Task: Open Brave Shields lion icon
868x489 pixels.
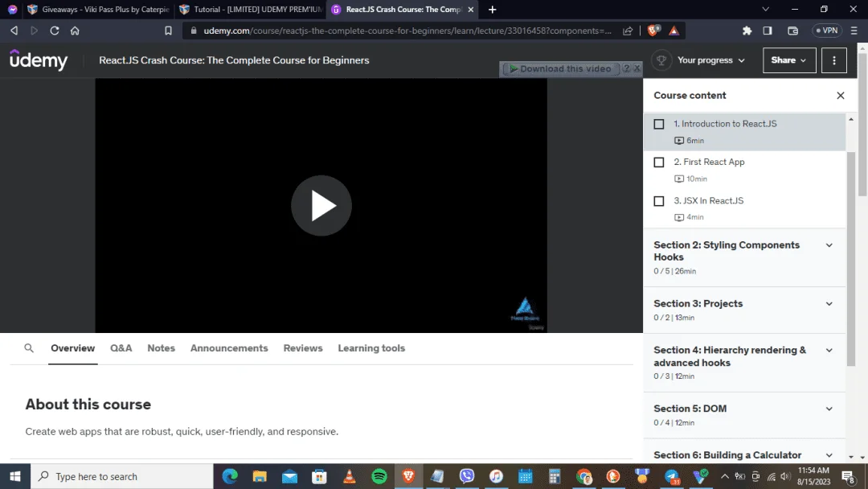Action: pos(653,31)
